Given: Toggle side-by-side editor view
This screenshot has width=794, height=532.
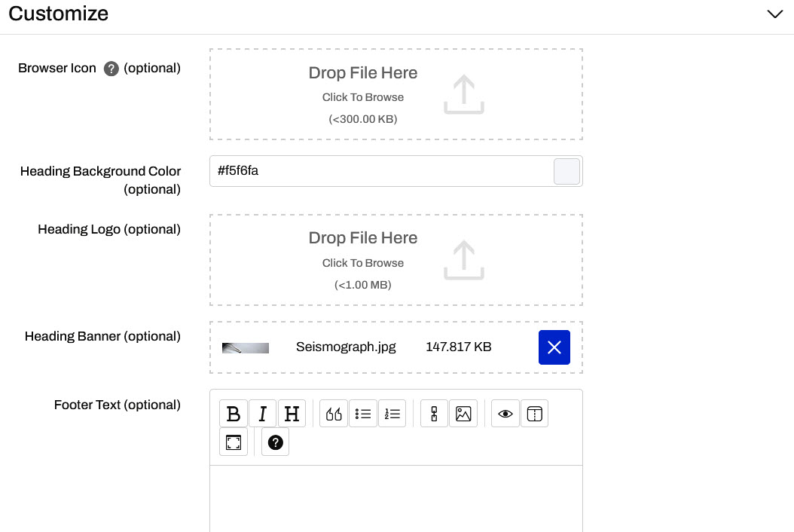Looking at the screenshot, I should 534,414.
